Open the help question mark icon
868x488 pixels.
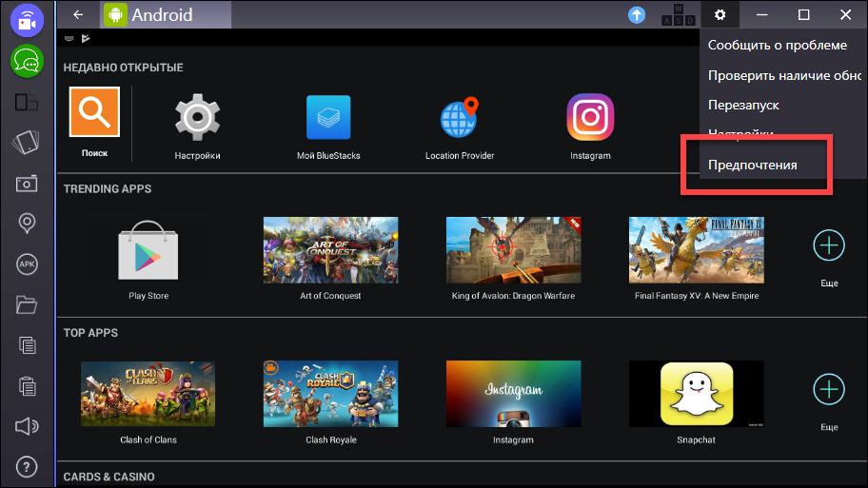coord(27,467)
